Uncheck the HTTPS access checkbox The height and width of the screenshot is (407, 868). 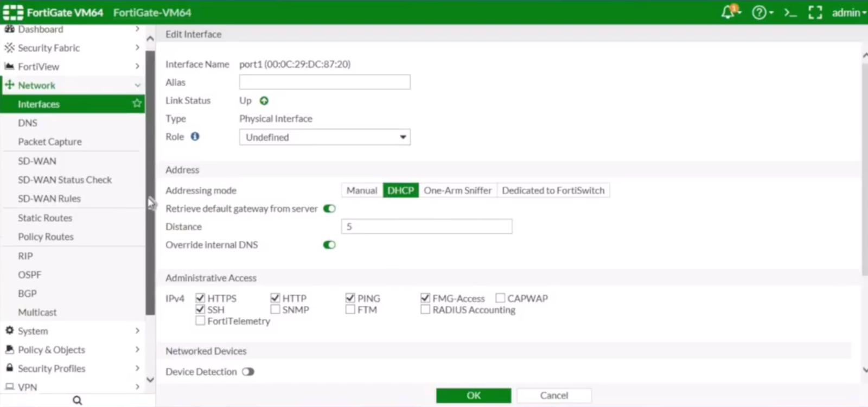(x=200, y=298)
